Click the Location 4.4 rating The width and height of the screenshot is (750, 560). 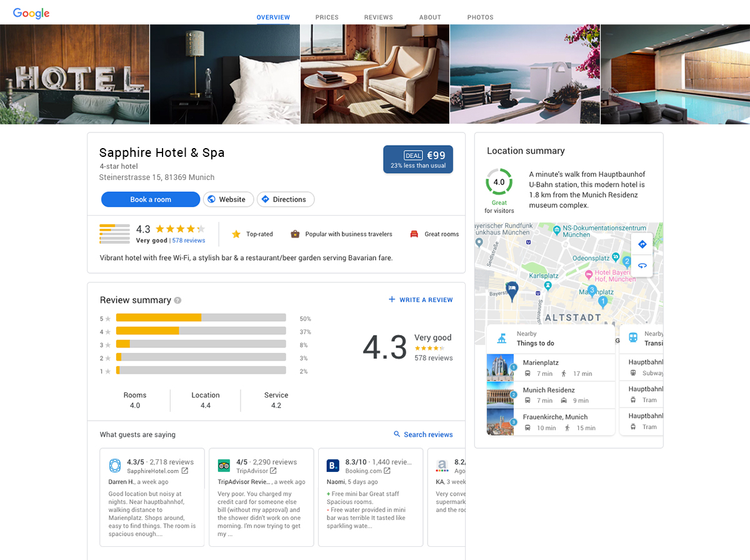point(206,401)
